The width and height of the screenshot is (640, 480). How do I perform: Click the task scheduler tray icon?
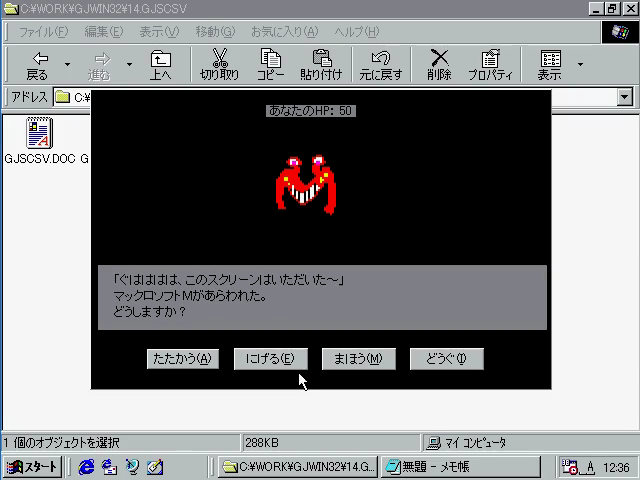pyautogui.click(x=570, y=467)
